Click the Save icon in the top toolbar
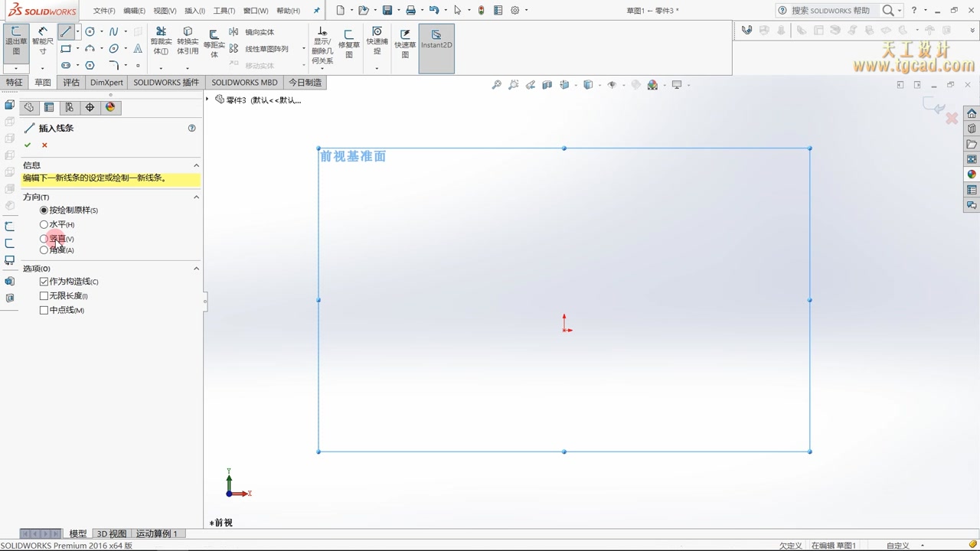 coord(387,11)
